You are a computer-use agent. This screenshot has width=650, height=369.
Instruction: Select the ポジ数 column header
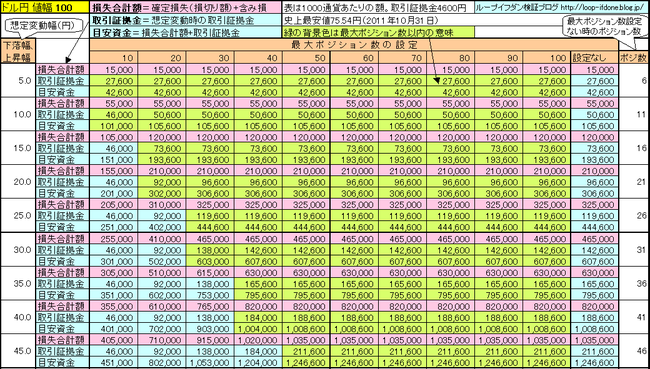click(x=633, y=58)
